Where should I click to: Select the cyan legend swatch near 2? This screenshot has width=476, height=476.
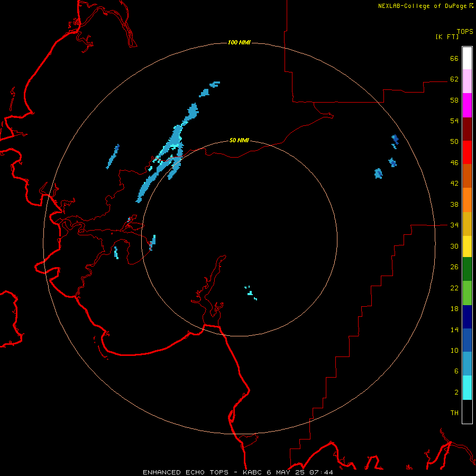pyautogui.click(x=467, y=388)
